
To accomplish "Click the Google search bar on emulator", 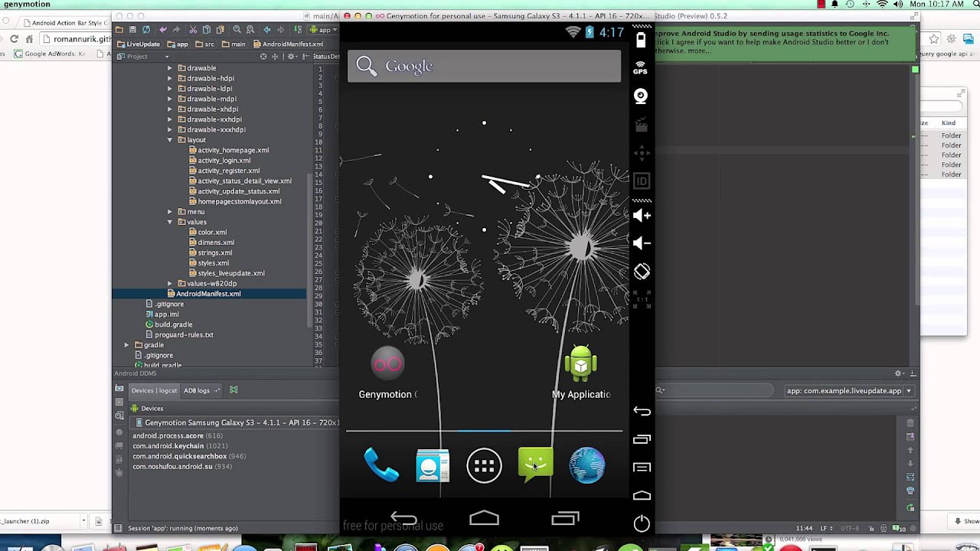I will [x=484, y=67].
